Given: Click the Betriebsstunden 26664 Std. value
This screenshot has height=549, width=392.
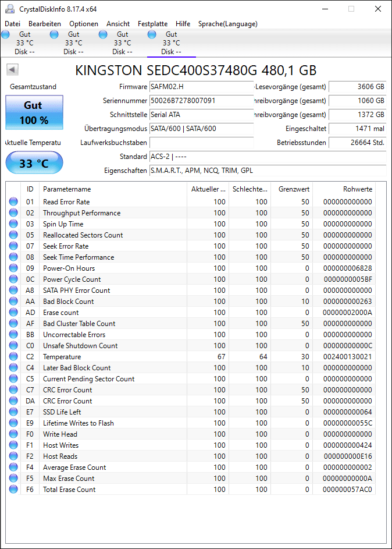Looking at the screenshot, I should [x=357, y=143].
